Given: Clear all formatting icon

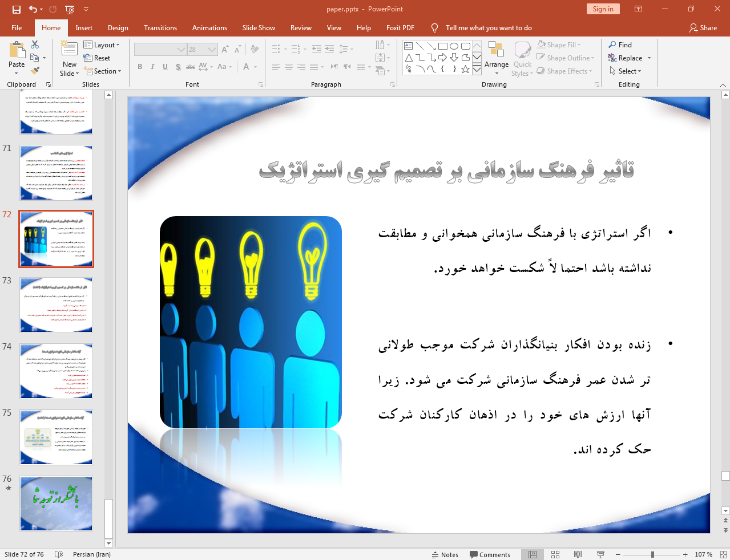Looking at the screenshot, I should pos(255,50).
